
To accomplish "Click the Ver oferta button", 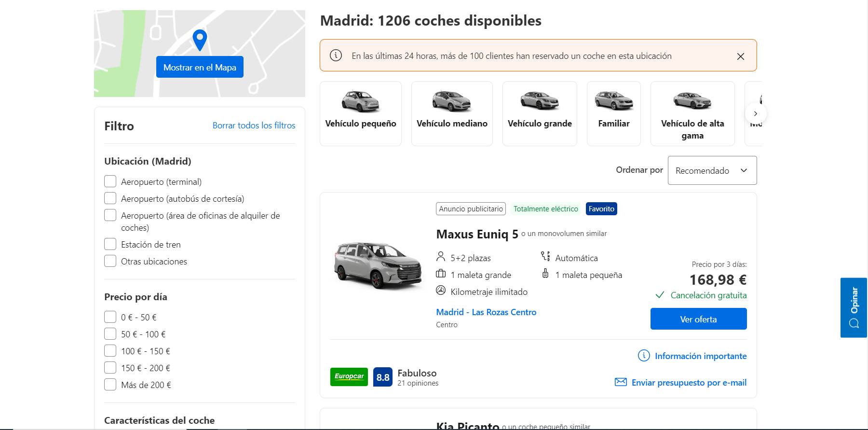I will [698, 319].
